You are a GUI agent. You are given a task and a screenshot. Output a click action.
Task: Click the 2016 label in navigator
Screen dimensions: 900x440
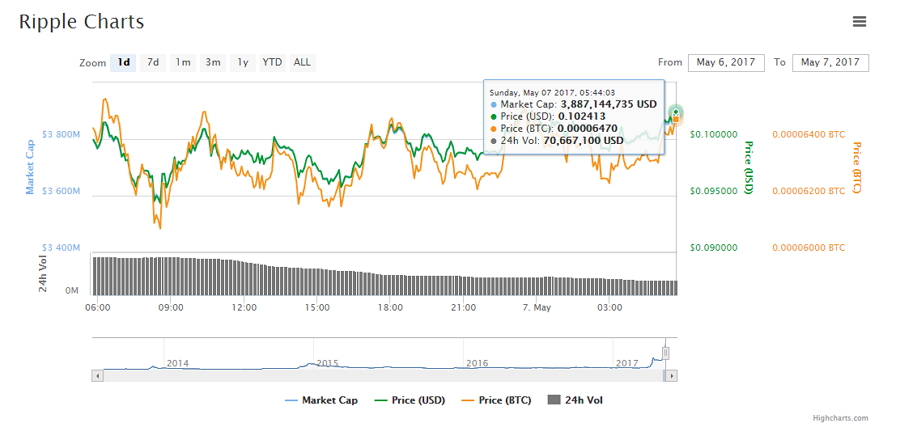[477, 363]
